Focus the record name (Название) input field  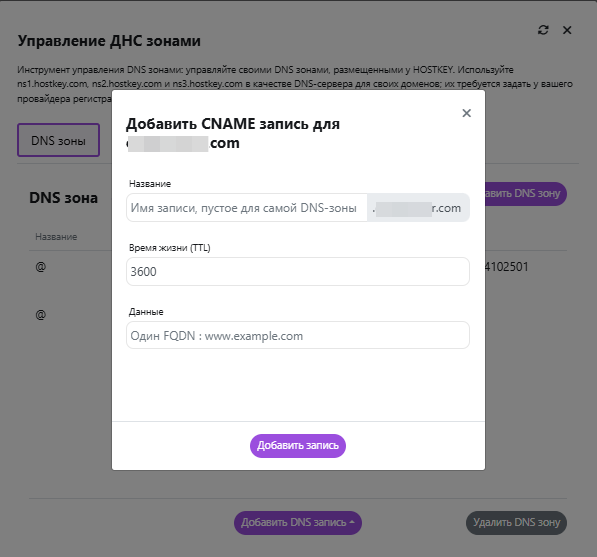click(247, 208)
